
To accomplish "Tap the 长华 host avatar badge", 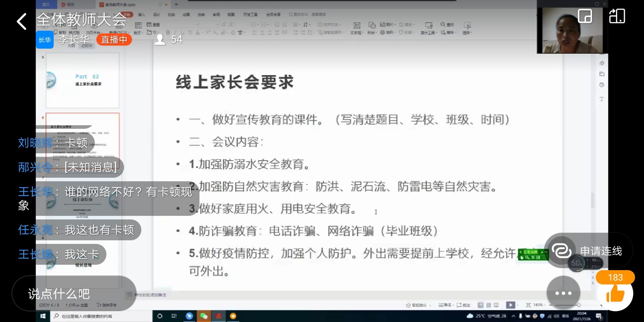I will (x=45, y=40).
